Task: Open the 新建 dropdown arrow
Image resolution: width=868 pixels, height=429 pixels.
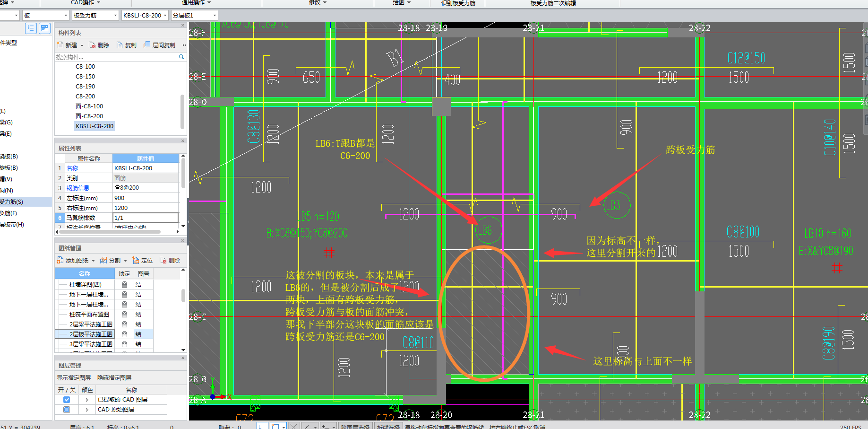Action: pos(82,45)
